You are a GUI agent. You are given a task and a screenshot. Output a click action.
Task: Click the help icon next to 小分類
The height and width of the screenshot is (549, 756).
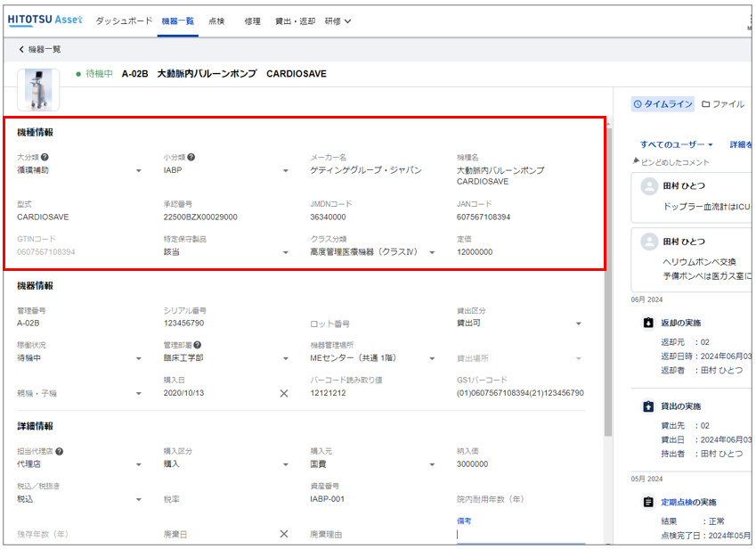191,157
